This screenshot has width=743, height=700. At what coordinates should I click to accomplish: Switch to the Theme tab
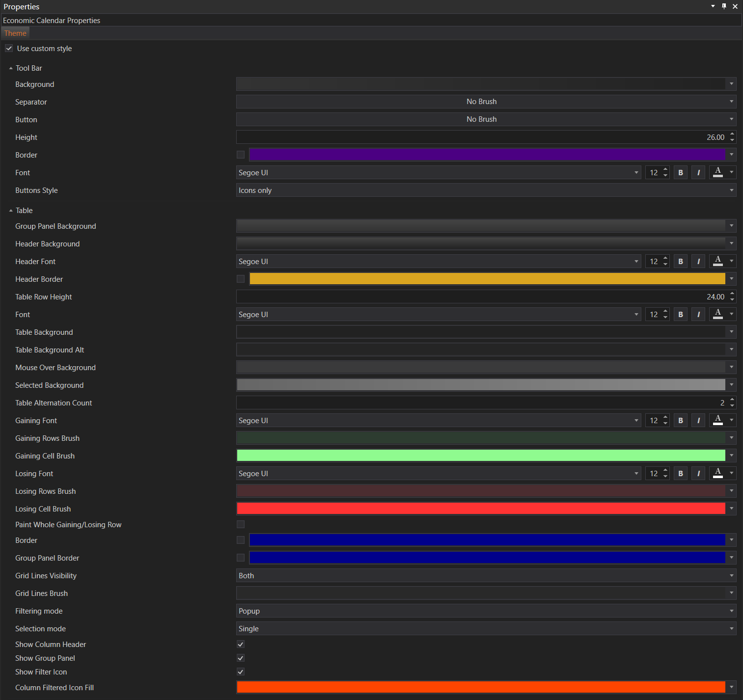pos(15,33)
